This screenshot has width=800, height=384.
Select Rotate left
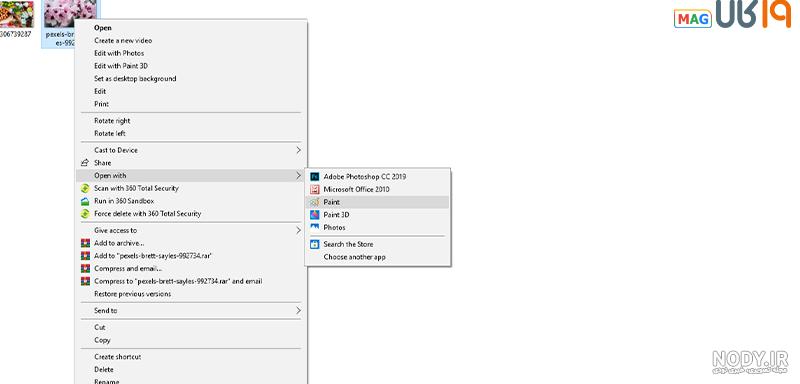110,133
